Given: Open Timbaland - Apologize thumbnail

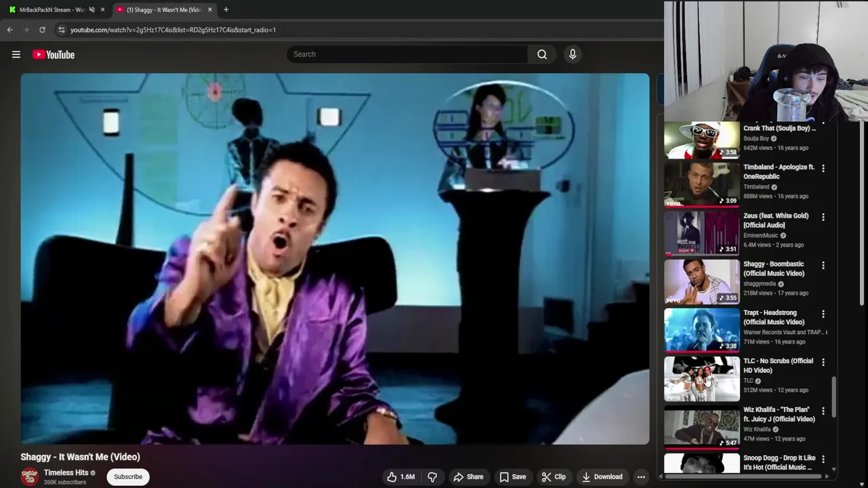Looking at the screenshot, I should tap(702, 184).
